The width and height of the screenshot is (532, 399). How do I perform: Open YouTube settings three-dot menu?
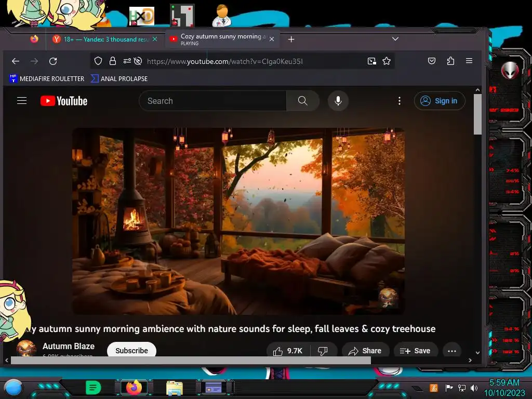coord(400,101)
